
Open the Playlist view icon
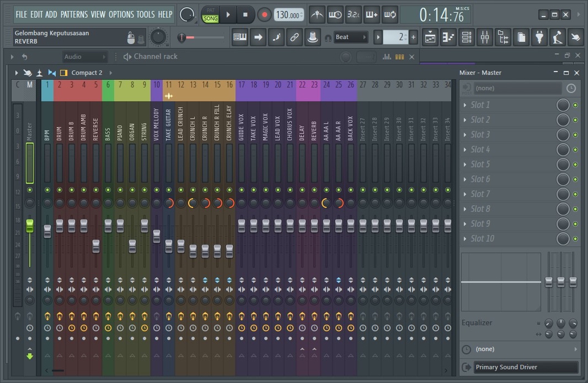tap(431, 37)
